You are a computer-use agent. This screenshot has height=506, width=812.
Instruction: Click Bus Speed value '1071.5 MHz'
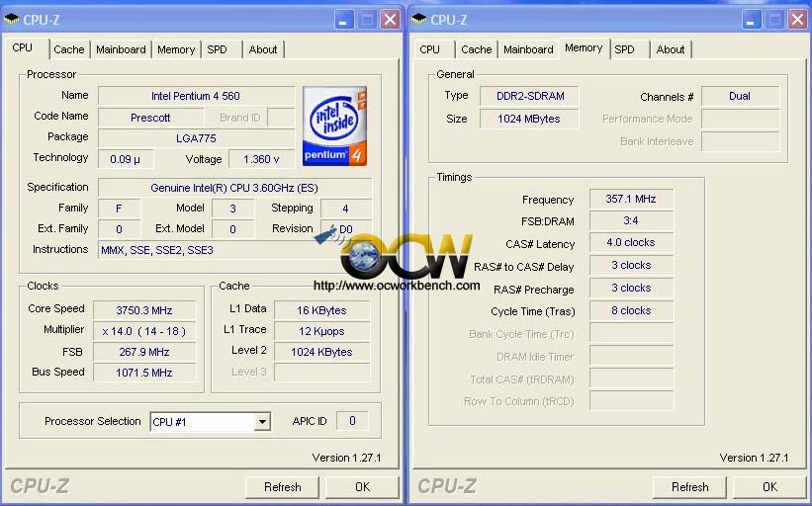[x=144, y=373]
